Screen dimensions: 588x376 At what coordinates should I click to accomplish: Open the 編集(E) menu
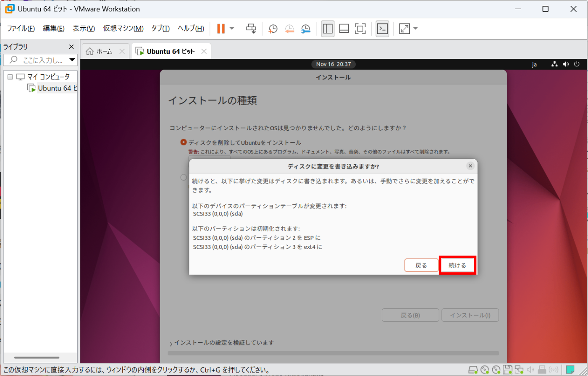coord(54,29)
